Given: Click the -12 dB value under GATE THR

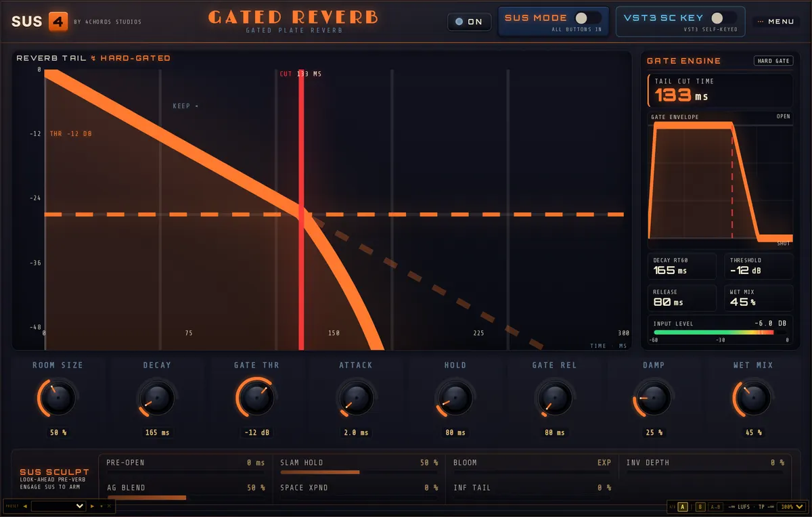Looking at the screenshot, I should click(256, 432).
